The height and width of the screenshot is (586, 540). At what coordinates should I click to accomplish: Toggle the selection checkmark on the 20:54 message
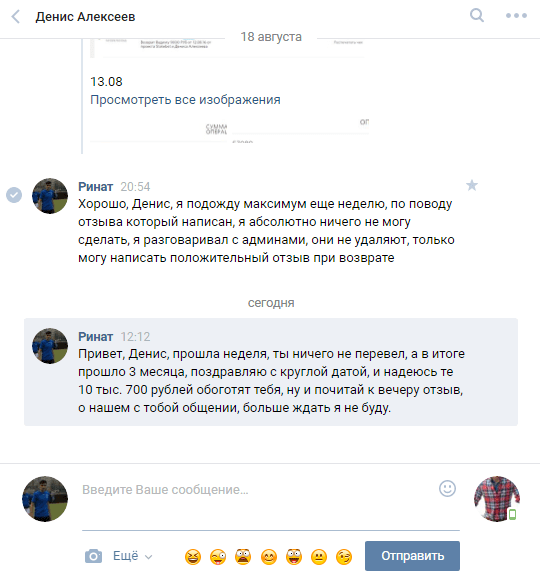click(x=14, y=195)
